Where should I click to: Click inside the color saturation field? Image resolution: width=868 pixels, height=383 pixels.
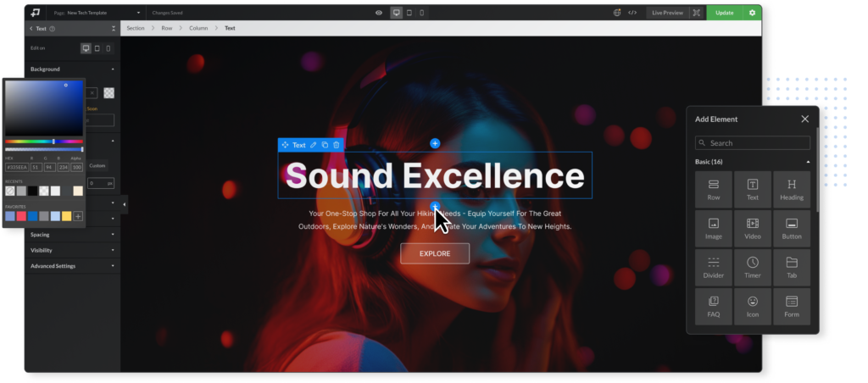(x=44, y=108)
